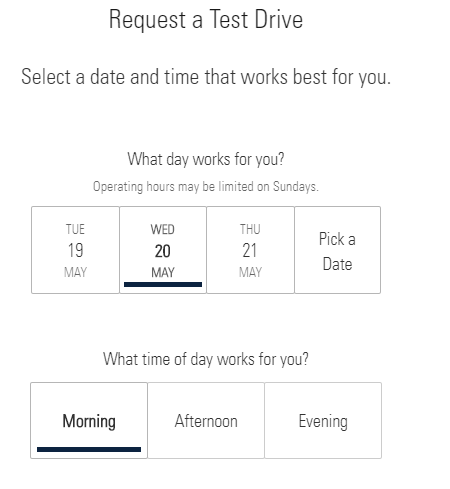Choose the Afternoon time of day
450x489 pixels.
206,421
